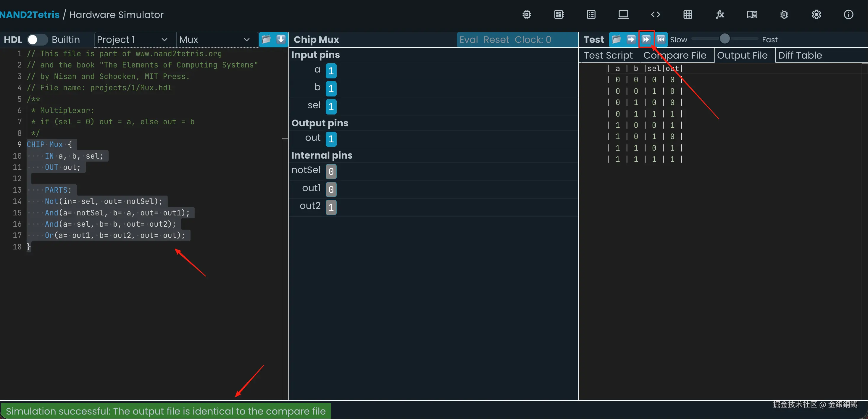Expand the Project 1 dropdown
The height and width of the screenshot is (419, 868).
pos(132,39)
